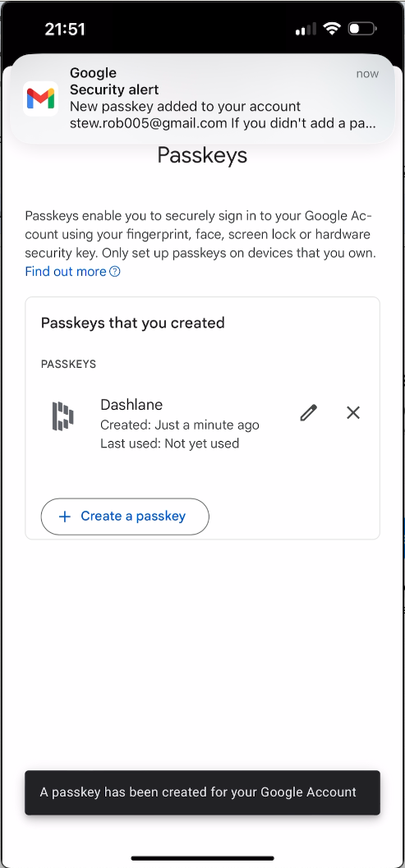The image size is (405, 868).
Task: Open the Gmail icon in the notification
Action: tap(40, 99)
